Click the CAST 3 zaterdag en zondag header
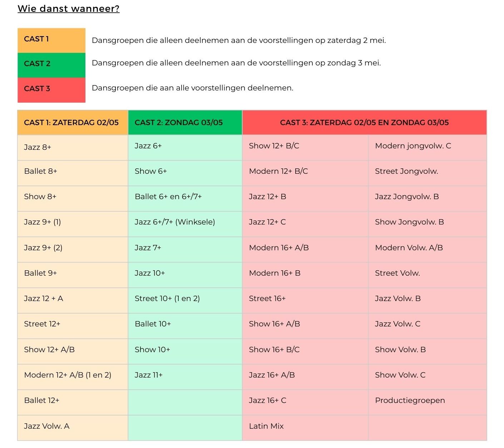 point(364,123)
